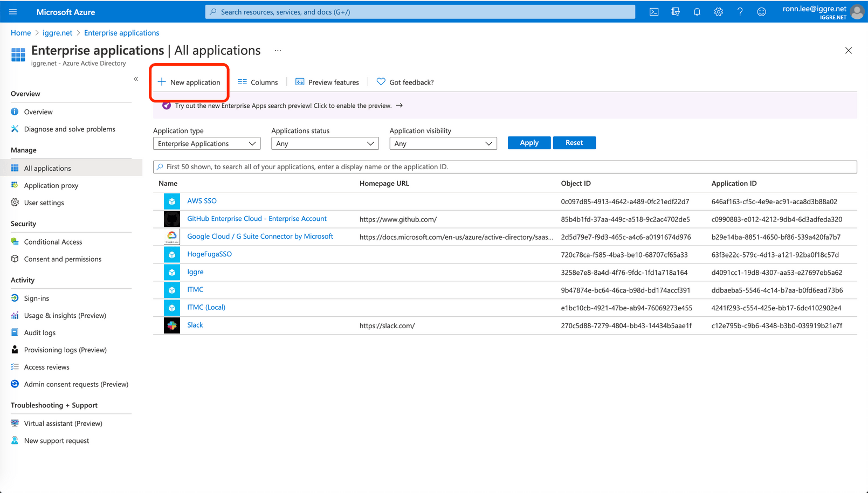
Task: Open the notifications bell
Action: pos(697,12)
